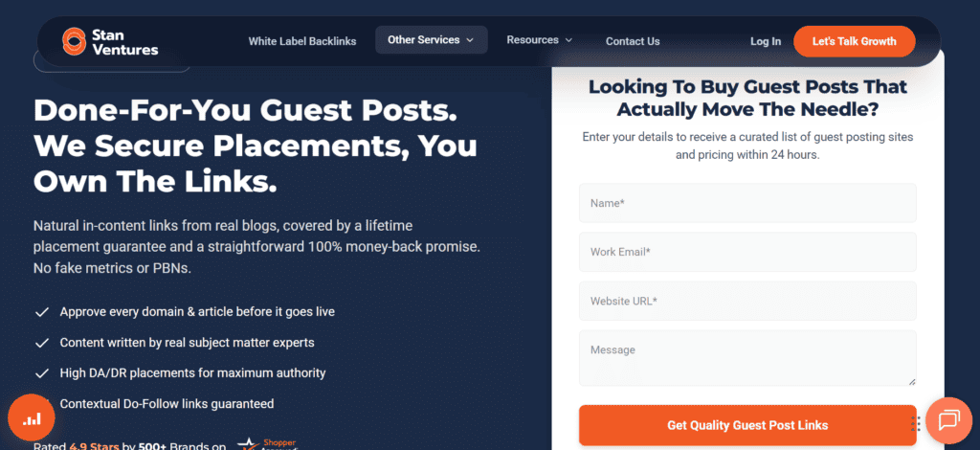Click the dotted drag handle beside chat
Image resolution: width=980 pixels, height=450 pixels.
[x=916, y=424]
